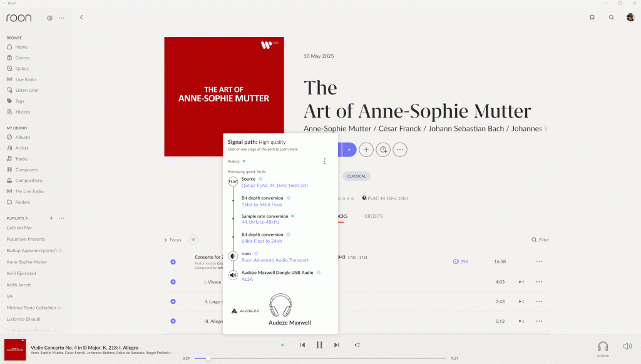
Task: Open Keith Jarrett playlist
Action: point(19,285)
